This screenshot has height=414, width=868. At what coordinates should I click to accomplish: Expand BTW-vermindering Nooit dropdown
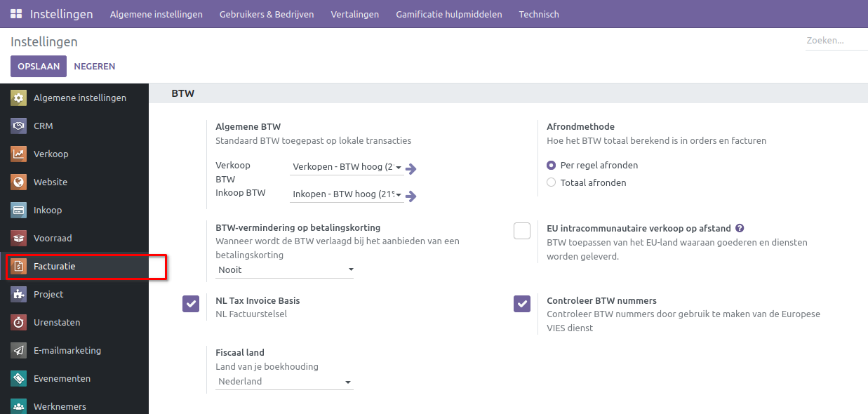click(284, 269)
